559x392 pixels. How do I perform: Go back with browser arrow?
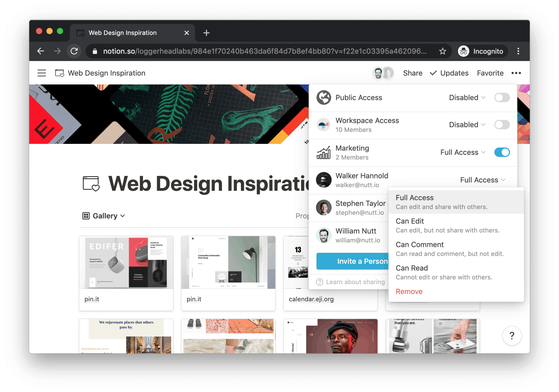click(41, 51)
